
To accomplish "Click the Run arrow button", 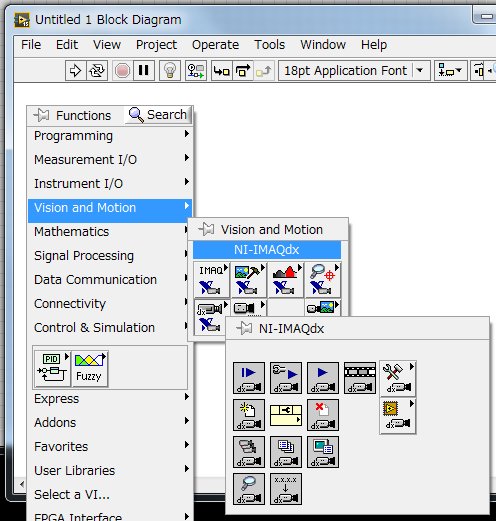I will [76, 70].
